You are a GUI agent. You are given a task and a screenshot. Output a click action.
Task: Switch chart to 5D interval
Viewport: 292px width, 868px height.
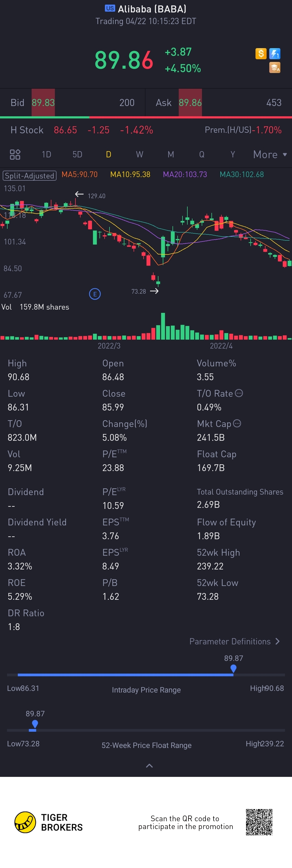click(x=78, y=154)
